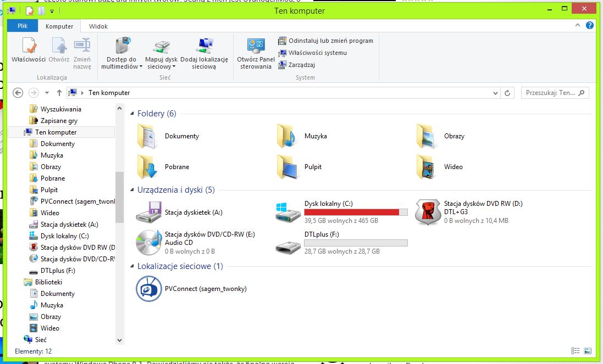Select Stacja dyskietek (A:) drive icon

coord(148,212)
